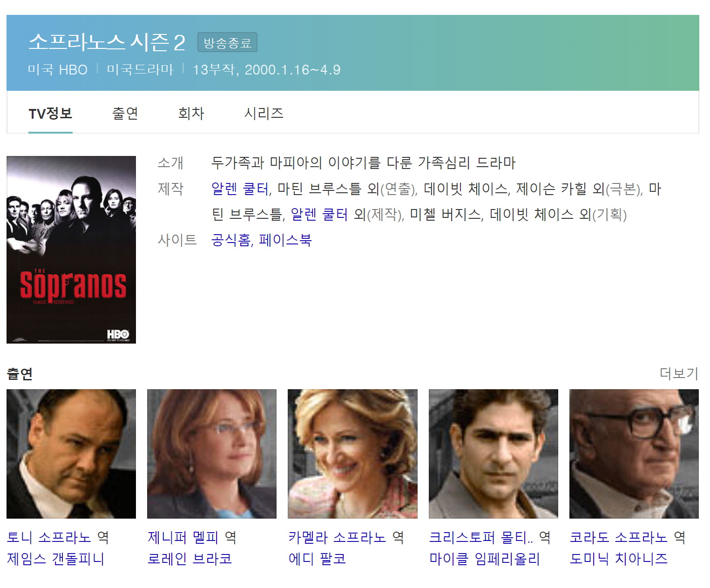
Task: Click the 방송종료 status badge
Action: click(227, 43)
